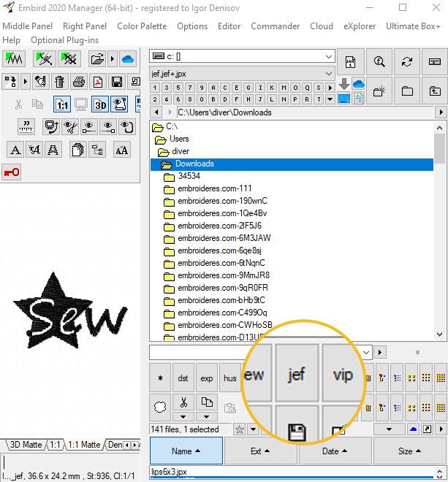
Task: Click the zigzag stitch Editor icon
Action: [14, 58]
